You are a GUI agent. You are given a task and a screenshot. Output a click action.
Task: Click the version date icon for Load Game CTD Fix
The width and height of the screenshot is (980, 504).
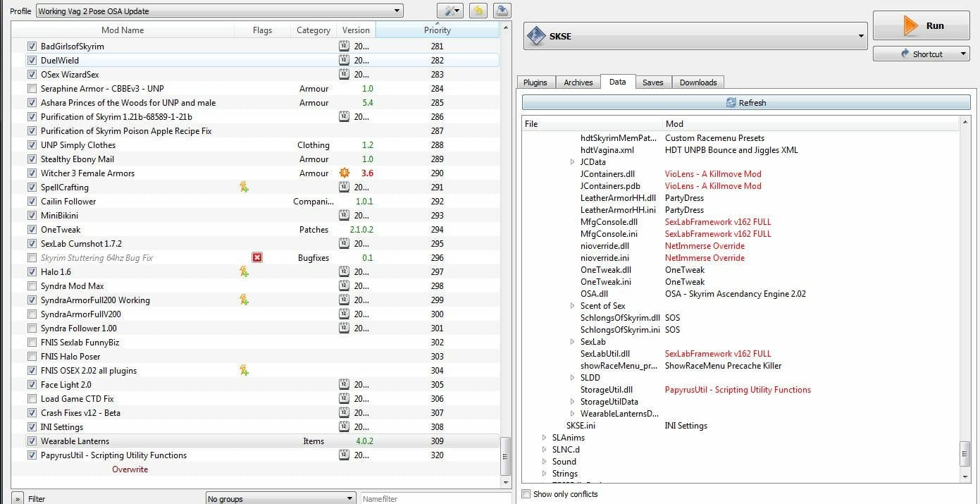coord(344,398)
